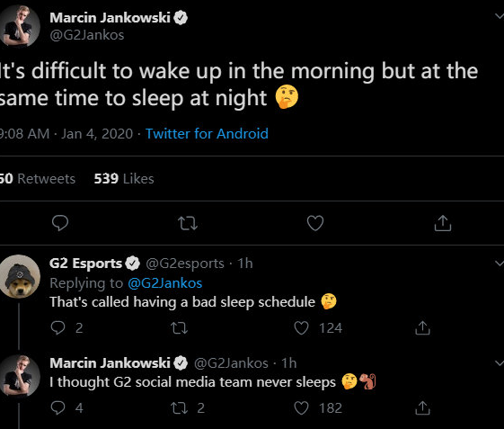504x429 pixels.
Task: Share the social media team never sleeps tweet
Action: coord(422,407)
